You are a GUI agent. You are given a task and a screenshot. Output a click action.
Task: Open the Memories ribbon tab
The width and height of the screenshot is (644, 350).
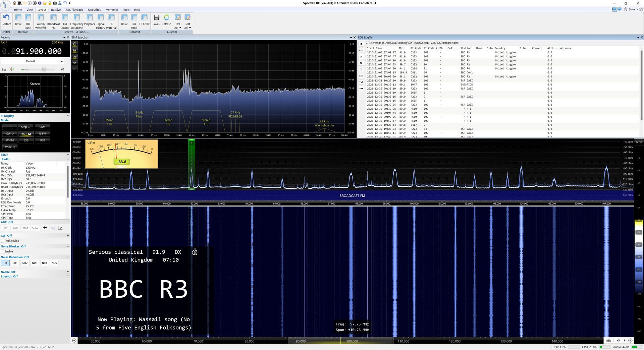(x=112, y=10)
